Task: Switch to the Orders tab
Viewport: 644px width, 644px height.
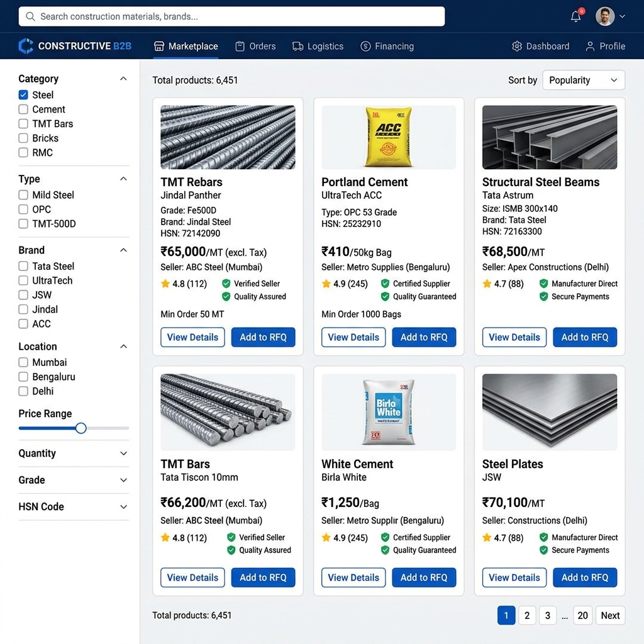Action: (x=255, y=47)
